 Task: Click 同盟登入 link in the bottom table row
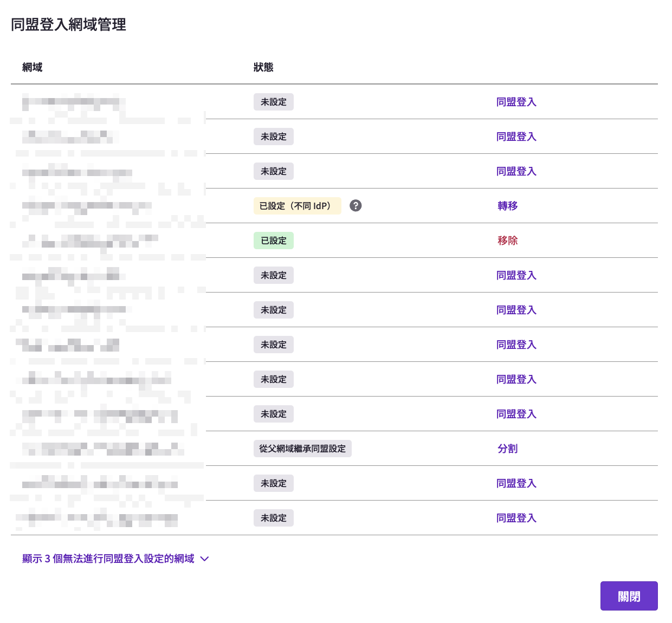pyautogui.click(x=516, y=518)
